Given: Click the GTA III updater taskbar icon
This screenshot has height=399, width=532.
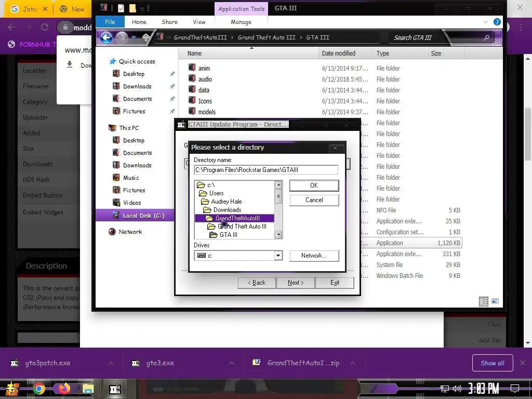Looking at the screenshot, I should coord(115,389).
